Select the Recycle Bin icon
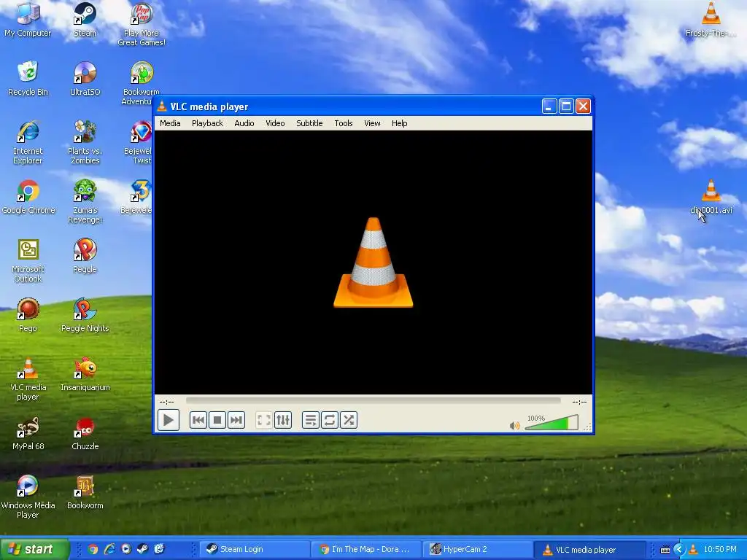The height and width of the screenshot is (560, 747). click(x=28, y=79)
